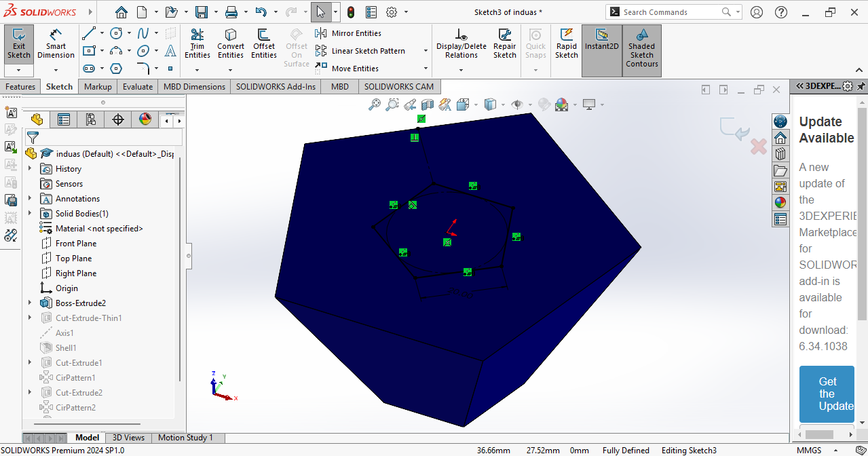The width and height of the screenshot is (868, 456).
Task: Open the Options gear icon
Action: pyautogui.click(x=392, y=12)
